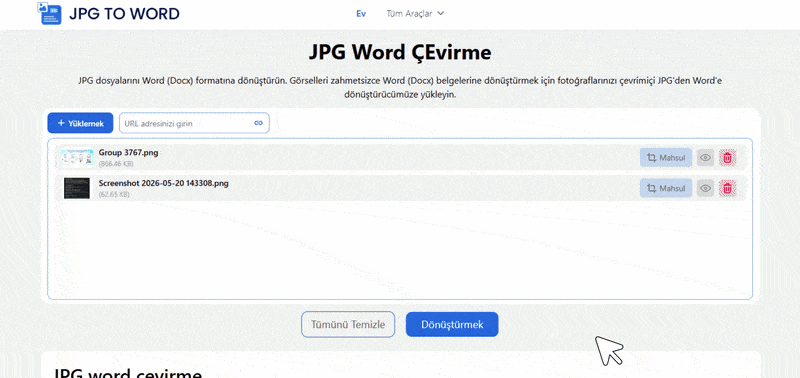Click the JPG TO WORD logo icon

coord(49,13)
